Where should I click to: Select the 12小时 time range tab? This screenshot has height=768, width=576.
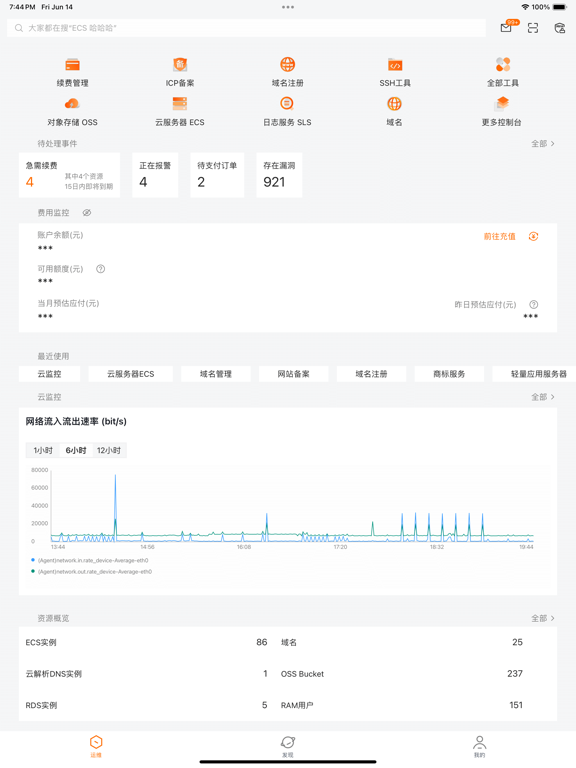click(109, 450)
